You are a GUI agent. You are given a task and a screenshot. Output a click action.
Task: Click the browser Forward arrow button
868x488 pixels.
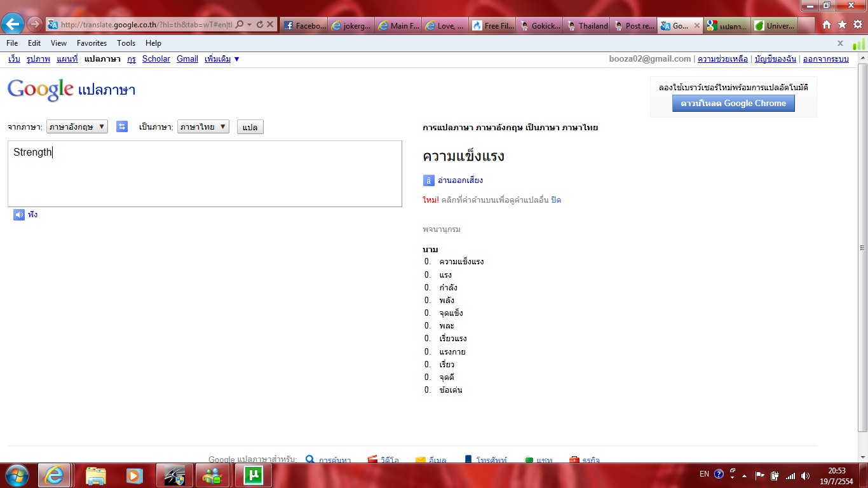pos(35,24)
